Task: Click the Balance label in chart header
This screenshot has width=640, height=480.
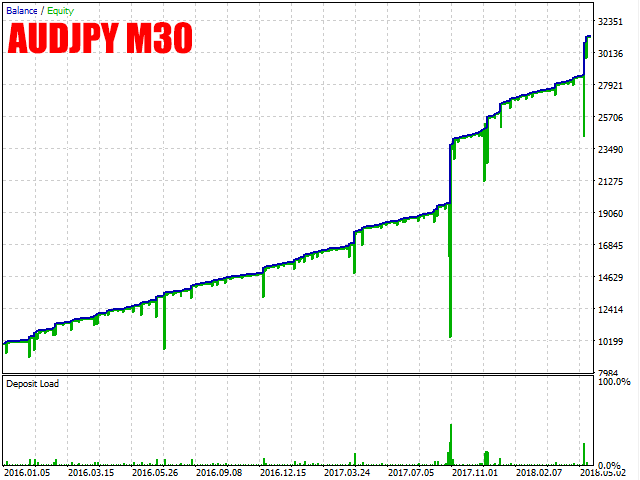Action: click(x=22, y=9)
